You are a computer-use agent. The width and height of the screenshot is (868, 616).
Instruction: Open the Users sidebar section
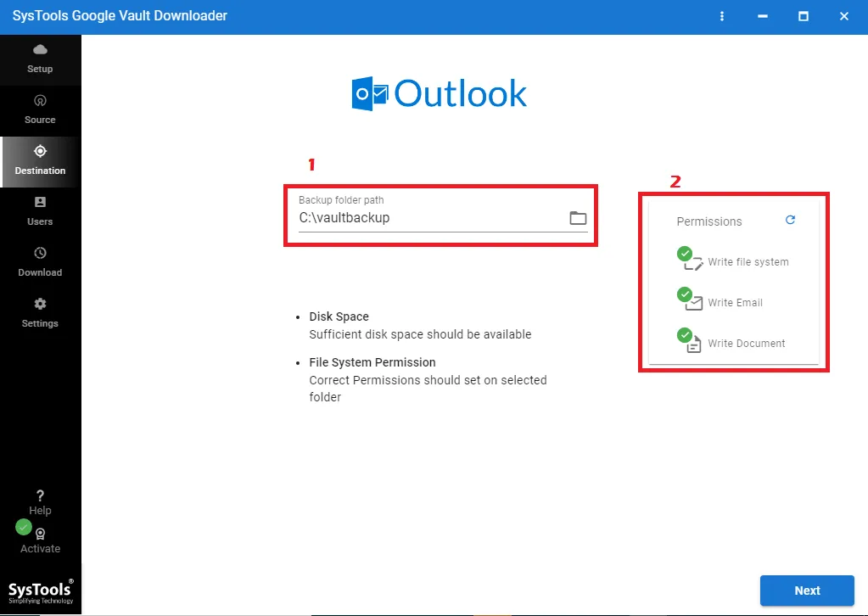[40, 212]
